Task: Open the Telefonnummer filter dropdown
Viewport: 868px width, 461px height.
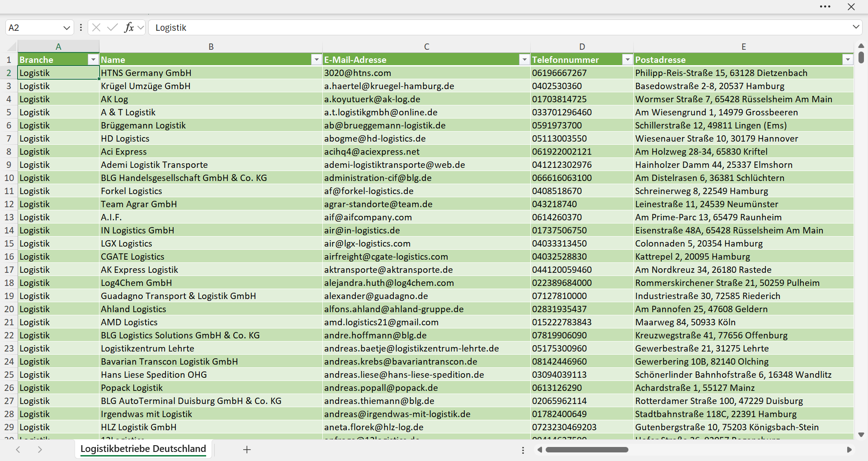Action: point(627,60)
